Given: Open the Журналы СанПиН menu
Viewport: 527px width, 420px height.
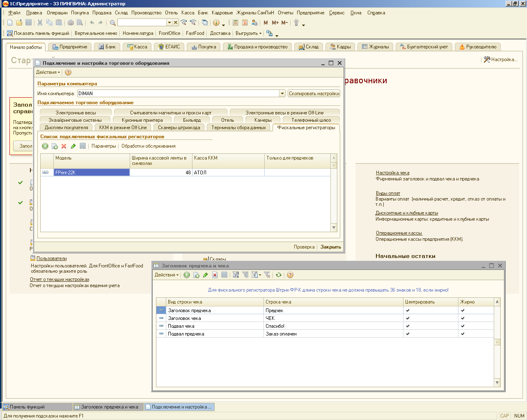Looking at the screenshot, I should 255,13.
